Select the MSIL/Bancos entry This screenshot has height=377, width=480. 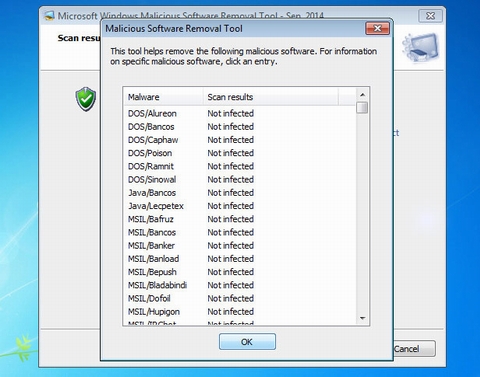(152, 232)
